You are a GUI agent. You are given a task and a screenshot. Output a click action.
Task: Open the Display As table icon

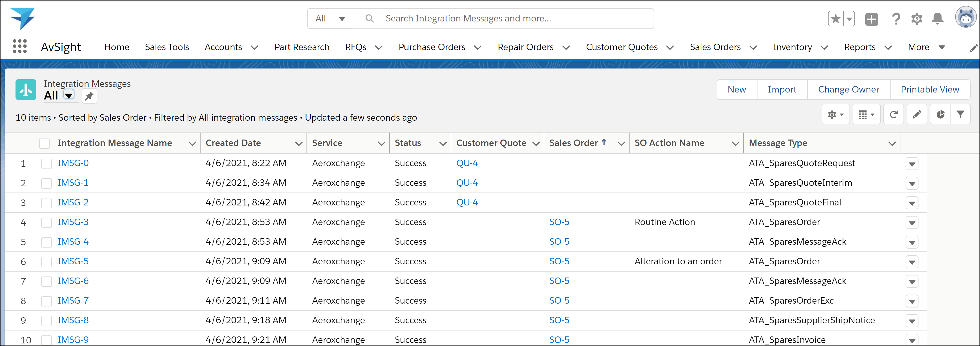(866, 114)
